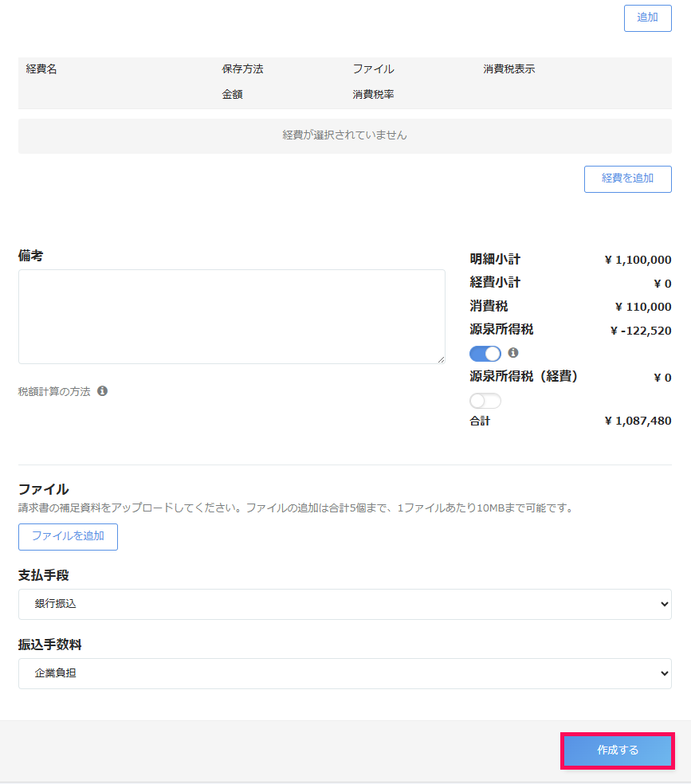Click the 経費が選択されていません message row
691x784 pixels.
(344, 135)
